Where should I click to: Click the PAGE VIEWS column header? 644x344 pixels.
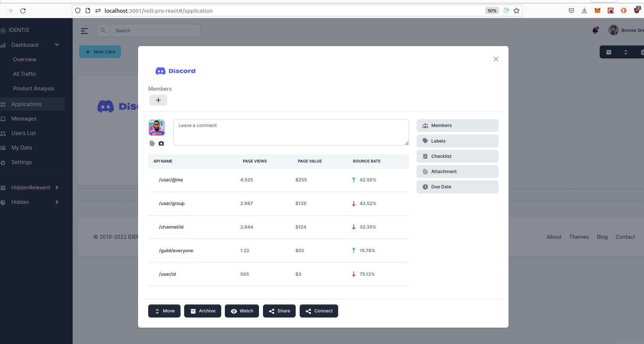[255, 161]
